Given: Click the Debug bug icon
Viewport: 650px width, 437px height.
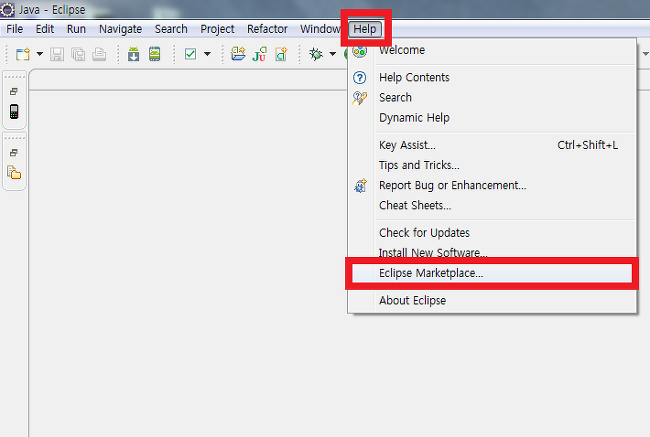Looking at the screenshot, I should 316,54.
